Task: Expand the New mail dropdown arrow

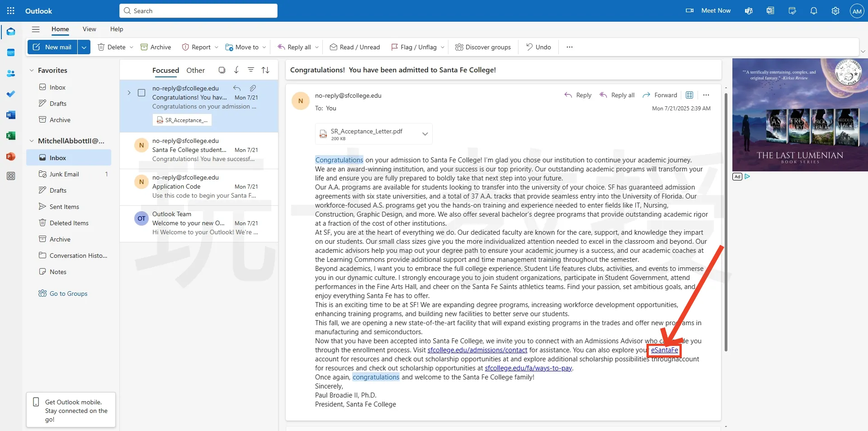Action: (x=84, y=47)
